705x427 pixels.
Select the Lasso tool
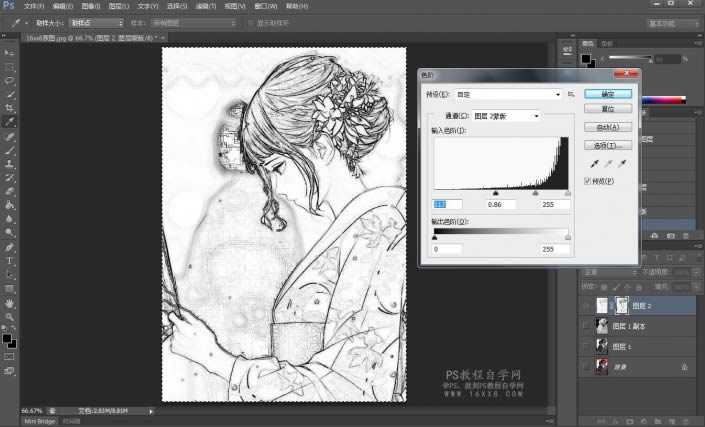(10, 80)
